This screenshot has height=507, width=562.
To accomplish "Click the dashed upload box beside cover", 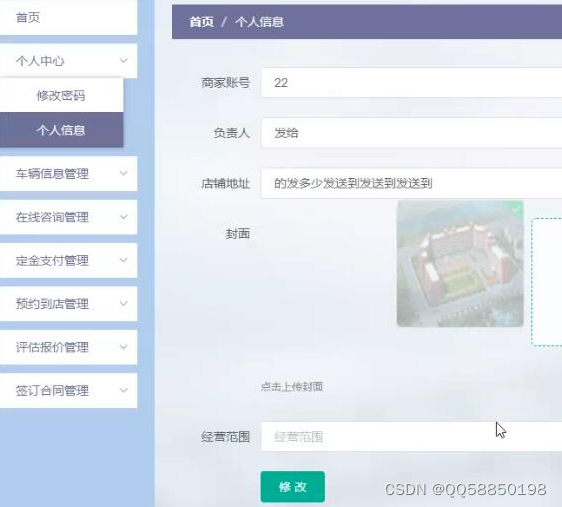I will coord(547,282).
